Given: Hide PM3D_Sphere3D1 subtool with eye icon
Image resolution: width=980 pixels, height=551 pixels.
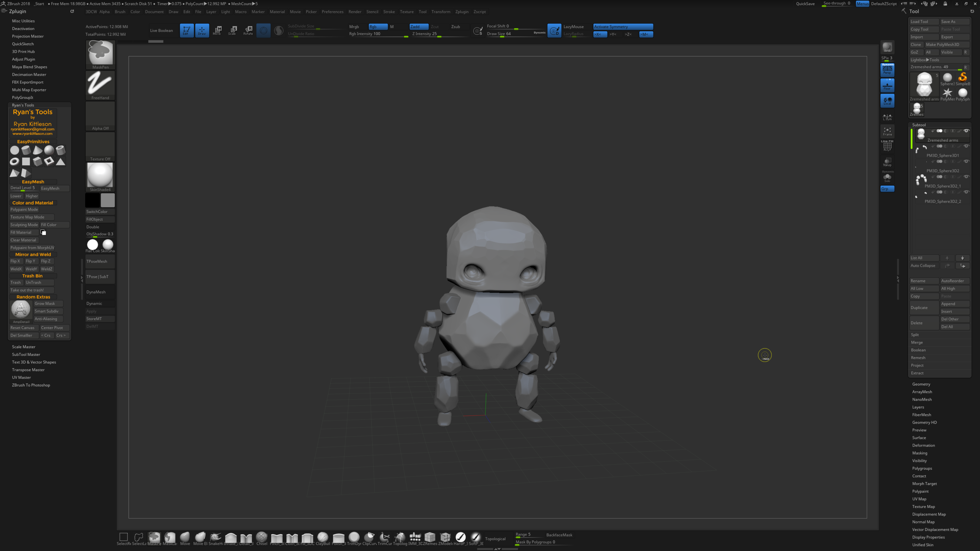Looking at the screenshot, I should (x=966, y=146).
